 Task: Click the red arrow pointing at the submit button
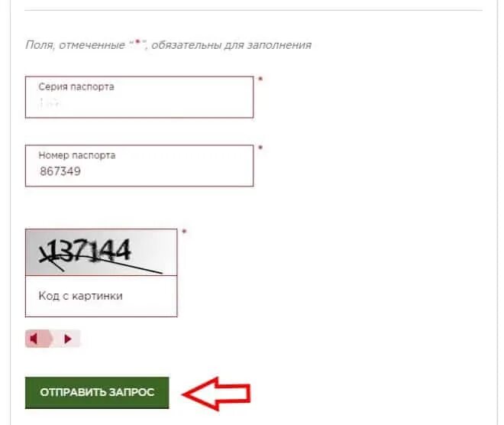216,394
